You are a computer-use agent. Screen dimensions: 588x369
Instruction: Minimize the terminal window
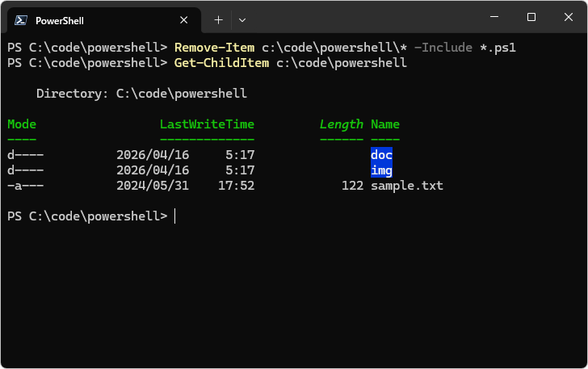[x=493, y=17]
